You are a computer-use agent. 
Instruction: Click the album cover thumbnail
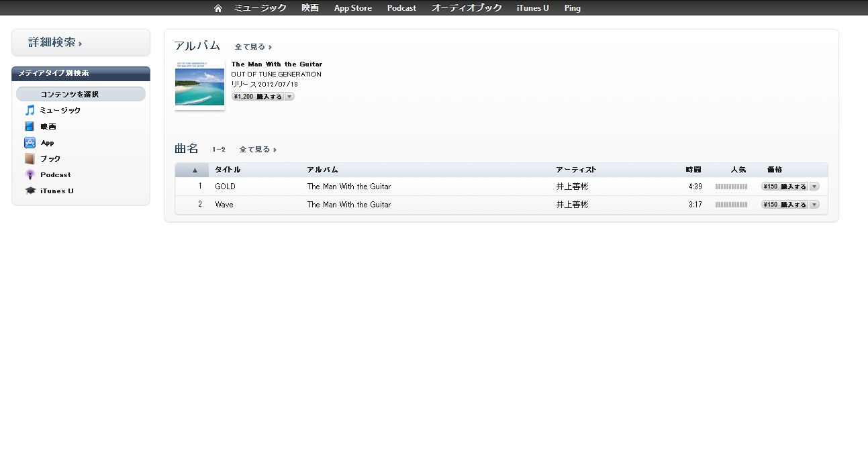pos(199,85)
